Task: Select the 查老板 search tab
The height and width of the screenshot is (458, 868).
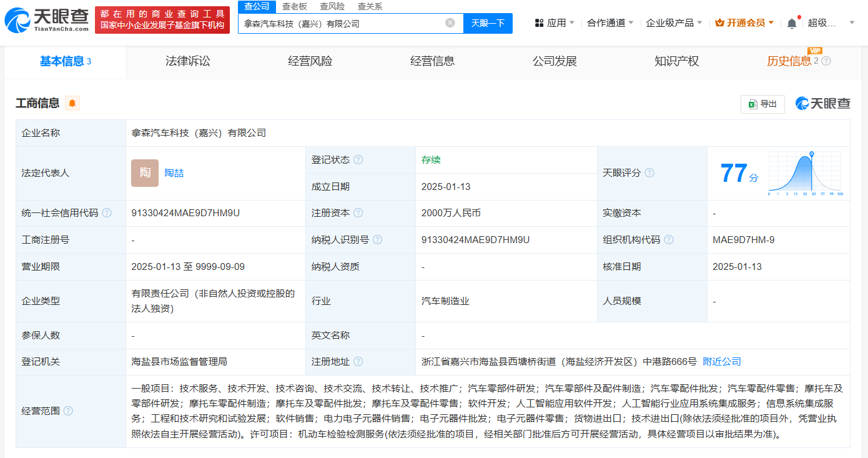Action: click(x=294, y=6)
